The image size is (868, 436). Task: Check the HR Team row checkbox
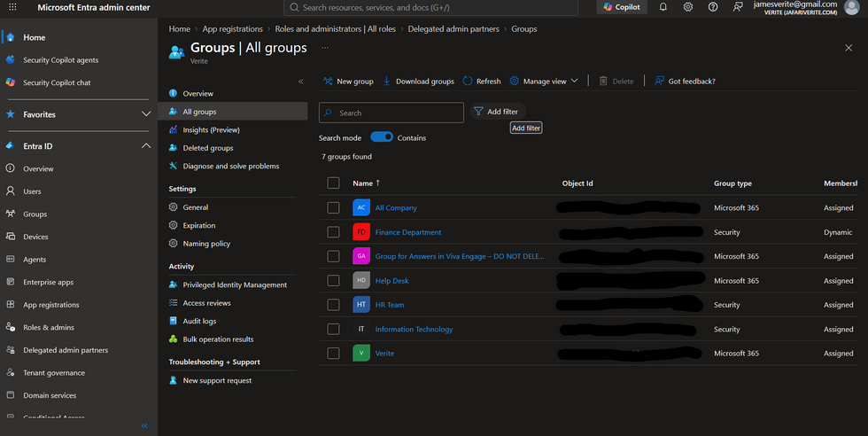[333, 305]
